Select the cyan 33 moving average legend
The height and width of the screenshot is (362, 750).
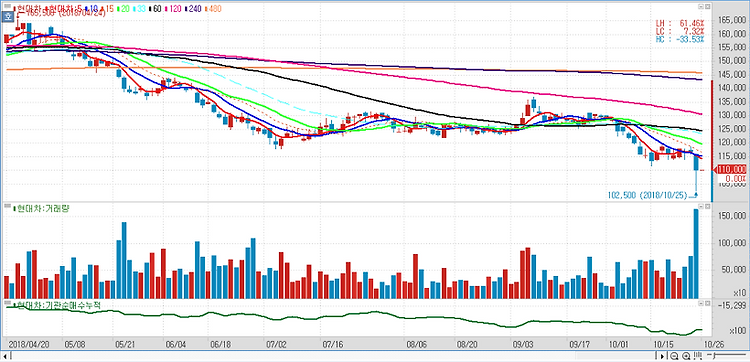(139, 9)
